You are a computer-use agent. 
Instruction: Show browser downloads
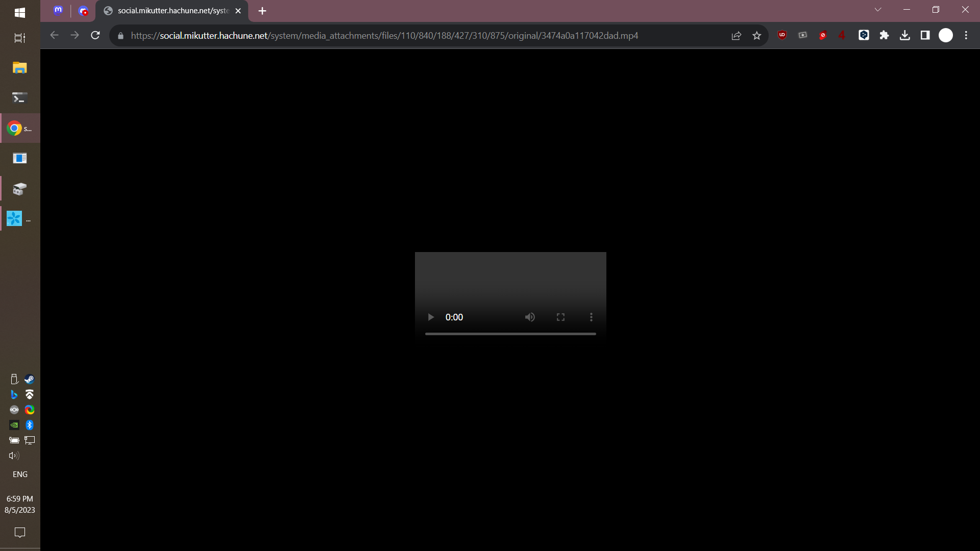[x=904, y=35]
